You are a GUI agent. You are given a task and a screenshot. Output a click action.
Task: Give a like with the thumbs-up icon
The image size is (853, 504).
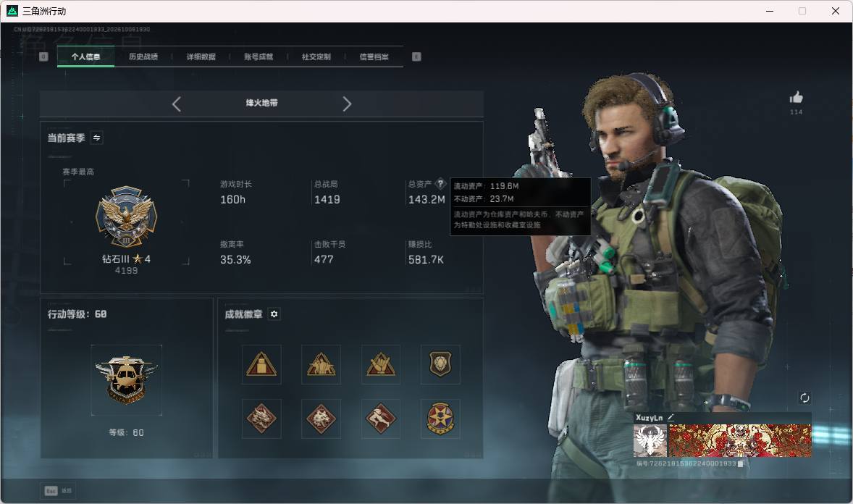click(796, 98)
